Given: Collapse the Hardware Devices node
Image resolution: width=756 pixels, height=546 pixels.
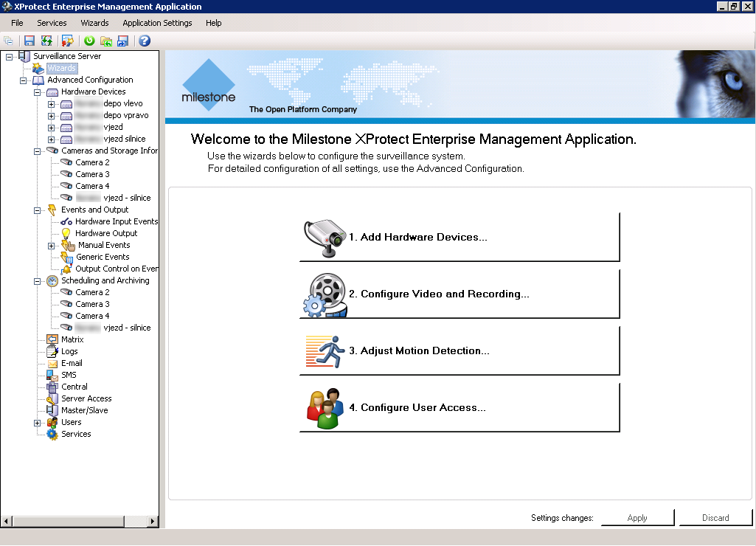Looking at the screenshot, I should click(x=37, y=92).
